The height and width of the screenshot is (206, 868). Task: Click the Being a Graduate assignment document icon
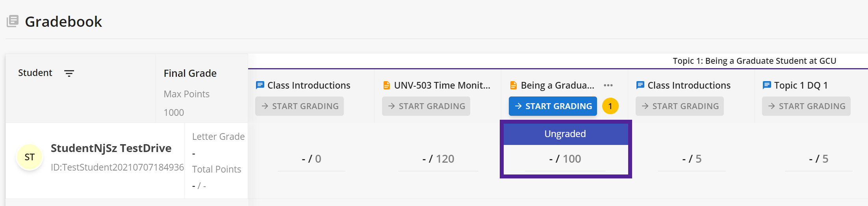514,85
